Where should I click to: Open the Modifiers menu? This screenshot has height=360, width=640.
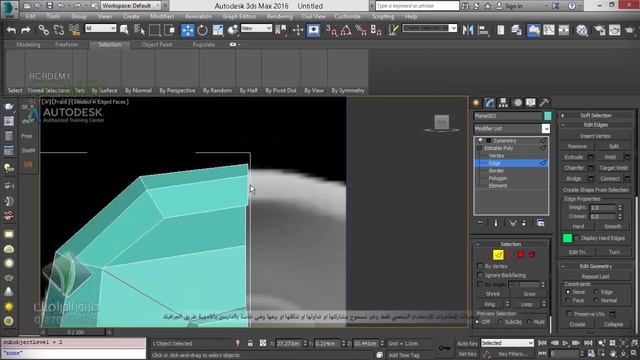[162, 16]
